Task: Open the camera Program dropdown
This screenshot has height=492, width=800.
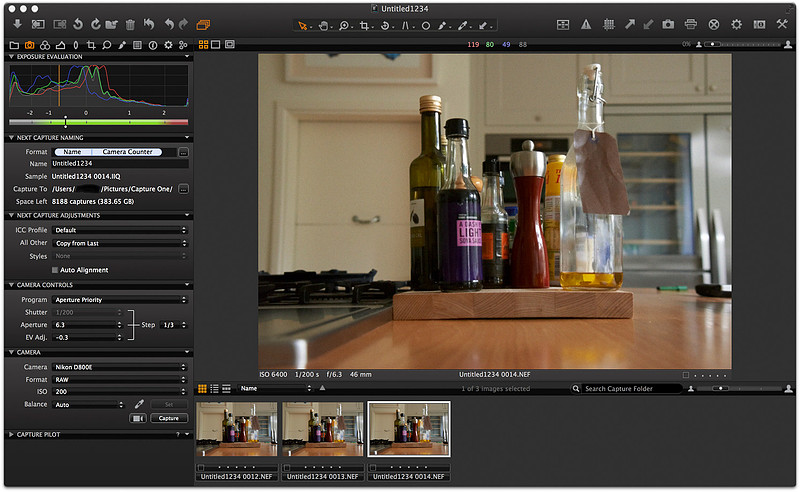Action: point(120,299)
